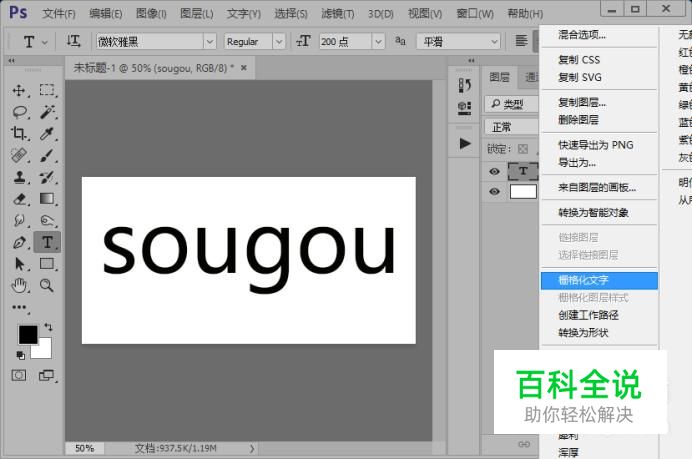Screen dimensions: 692x459
Task: Collapse the toolbar with double arrows
Action: tap(11, 60)
